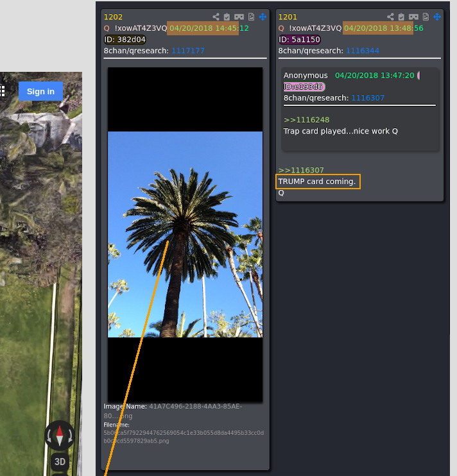This screenshot has width=457, height=476.
Task: Click the png filename hash text
Action: pos(184,437)
